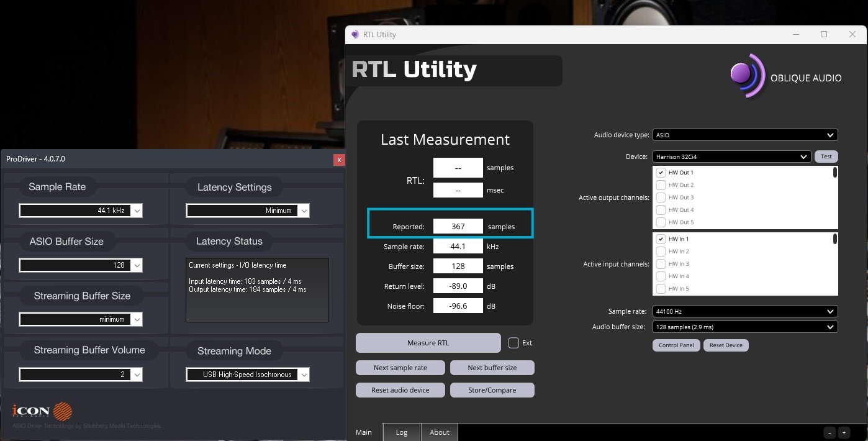The image size is (868, 441).
Task: Uncheck the HW Out 1 output channel
Action: [661, 173]
